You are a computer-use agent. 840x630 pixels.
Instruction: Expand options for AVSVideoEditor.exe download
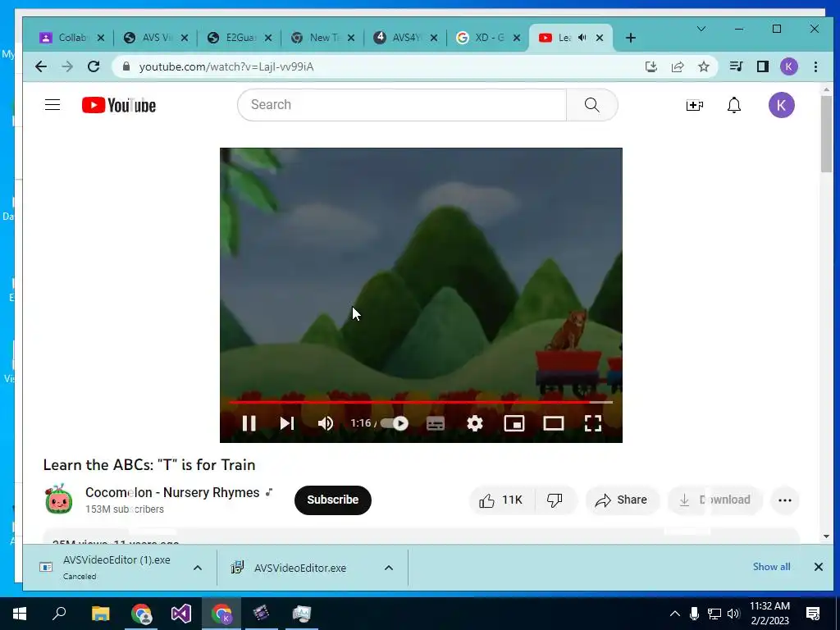coord(388,568)
